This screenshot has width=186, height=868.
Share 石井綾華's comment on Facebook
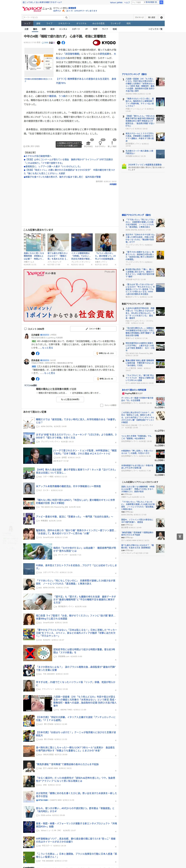tap(38, 353)
